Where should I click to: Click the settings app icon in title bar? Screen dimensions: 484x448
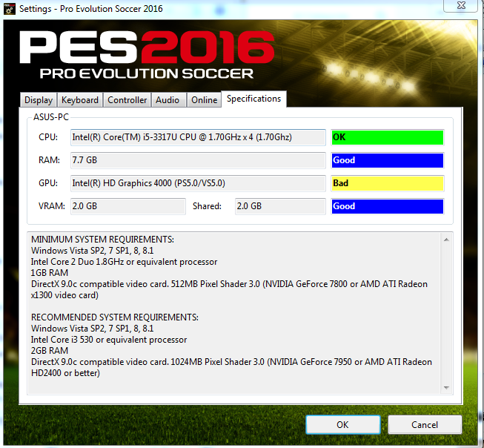point(9,9)
